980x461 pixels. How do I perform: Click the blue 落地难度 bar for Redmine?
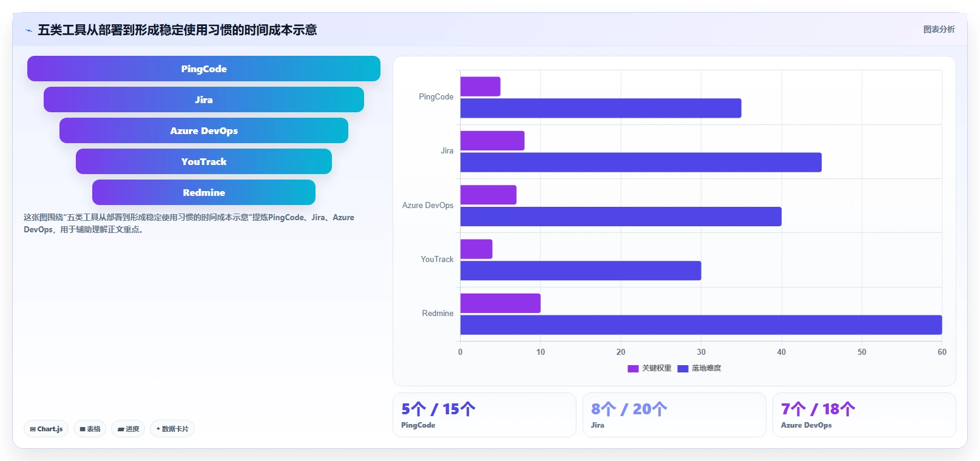tap(701, 325)
